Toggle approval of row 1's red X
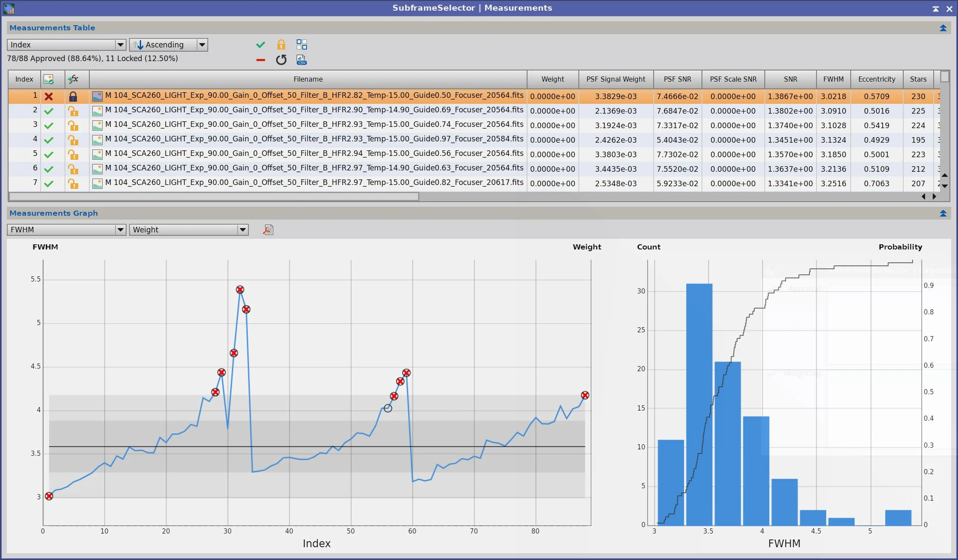Image resolution: width=958 pixels, height=560 pixels. 49,97
